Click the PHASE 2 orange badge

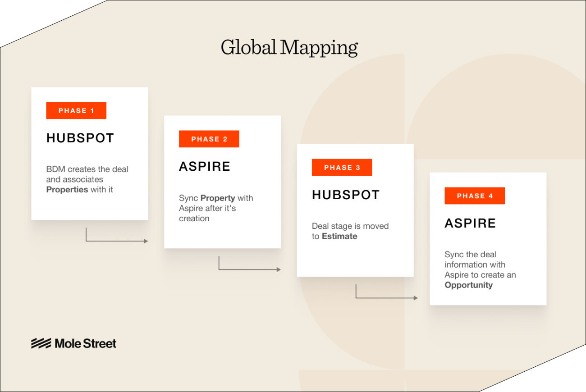click(209, 139)
